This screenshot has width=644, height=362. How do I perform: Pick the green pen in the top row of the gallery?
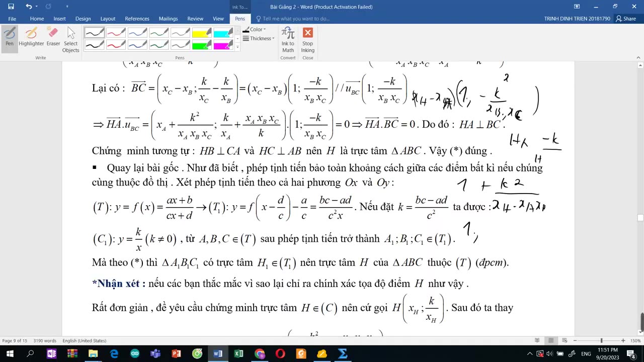coord(159,33)
